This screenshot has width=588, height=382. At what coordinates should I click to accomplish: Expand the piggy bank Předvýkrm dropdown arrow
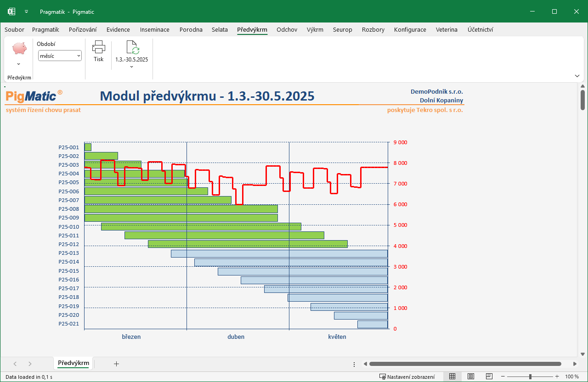coord(19,64)
